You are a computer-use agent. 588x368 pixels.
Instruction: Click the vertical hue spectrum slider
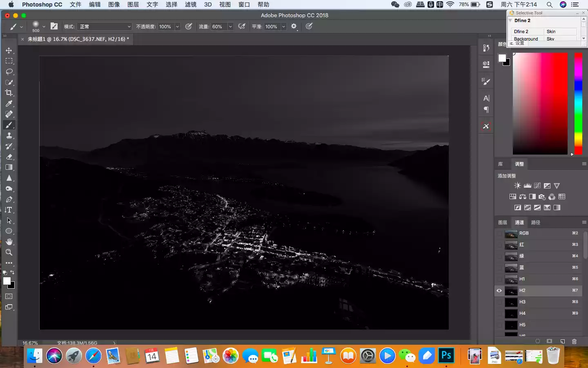point(578,103)
